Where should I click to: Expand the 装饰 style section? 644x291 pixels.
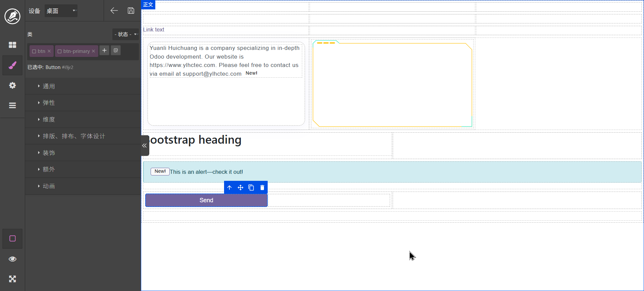(x=49, y=153)
